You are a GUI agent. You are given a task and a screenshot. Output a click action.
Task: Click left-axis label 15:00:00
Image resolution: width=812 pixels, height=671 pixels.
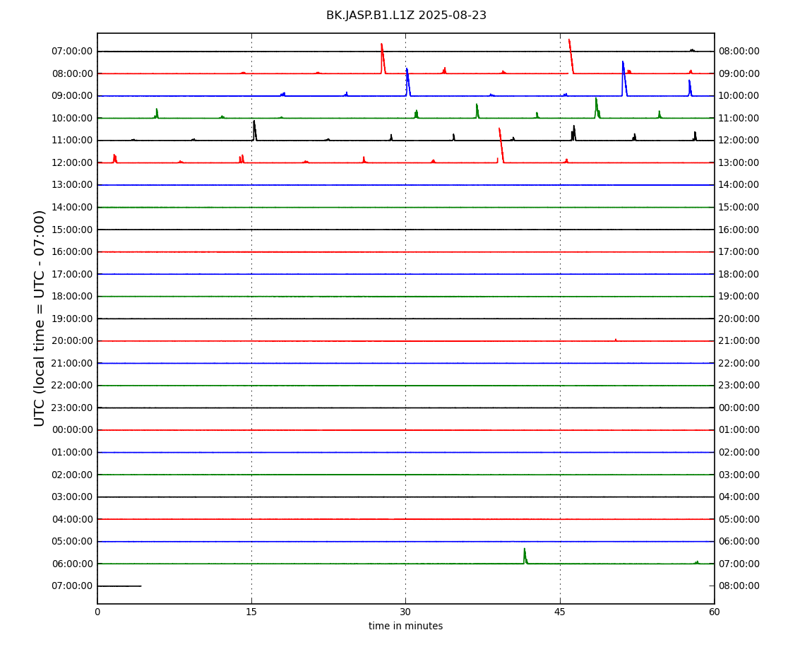[x=73, y=230]
